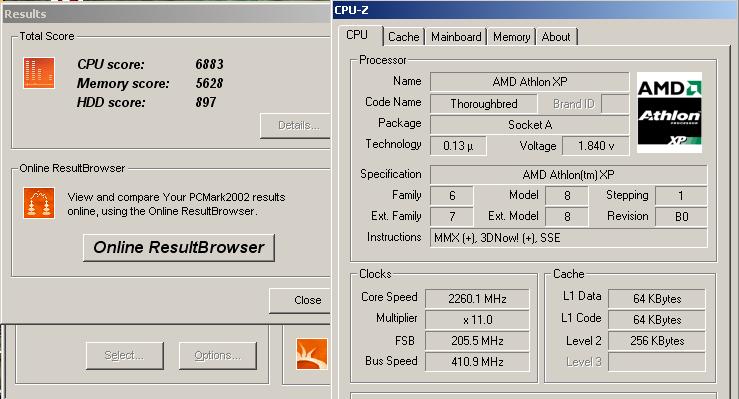739x399 pixels.
Task: Click the Ext. Model field value 8
Action: pyautogui.click(x=567, y=217)
